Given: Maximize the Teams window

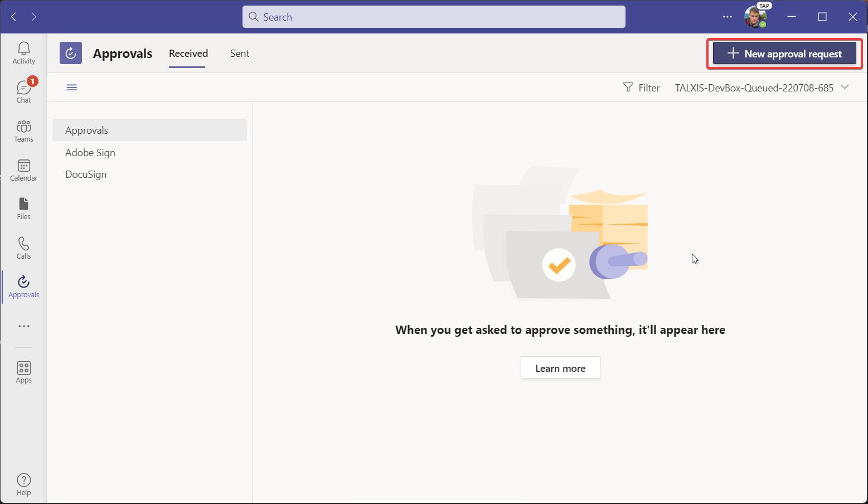Looking at the screenshot, I should (x=822, y=17).
